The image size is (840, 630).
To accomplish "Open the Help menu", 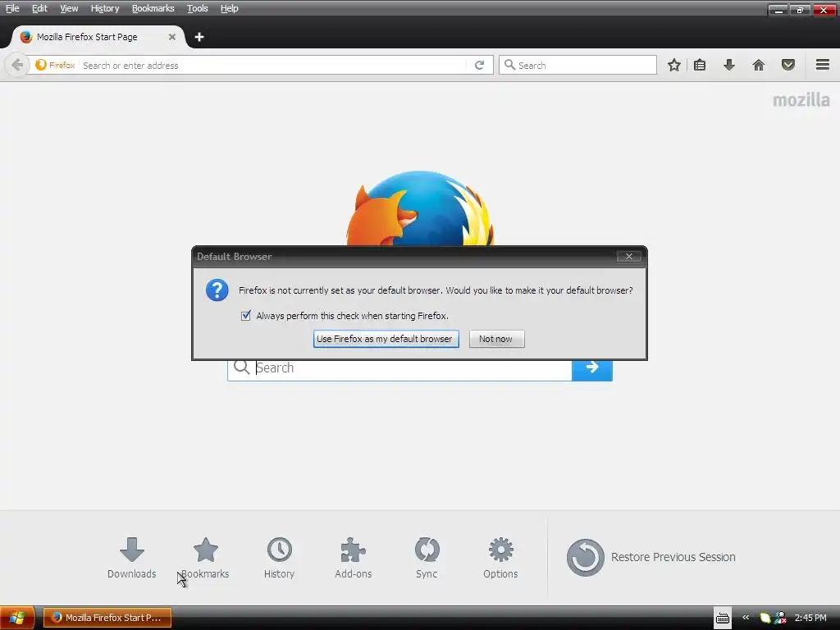I will coord(230,8).
